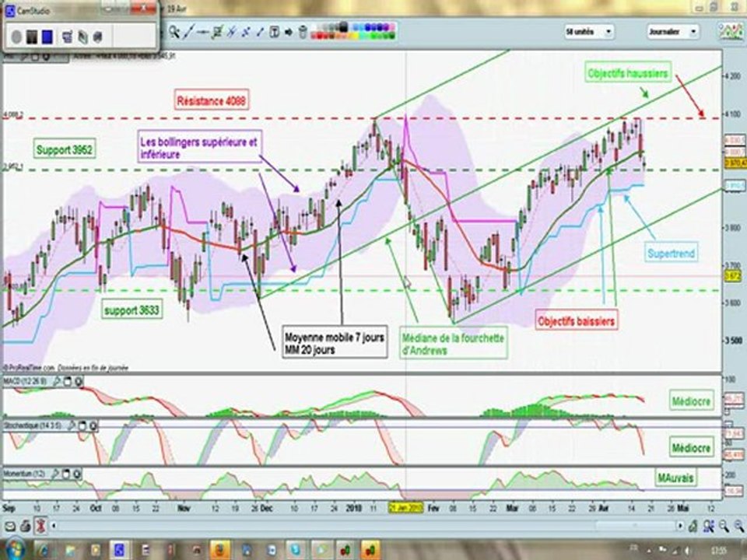Open the '58 unités' dropdown
The width and height of the screenshot is (747, 560).
click(589, 32)
